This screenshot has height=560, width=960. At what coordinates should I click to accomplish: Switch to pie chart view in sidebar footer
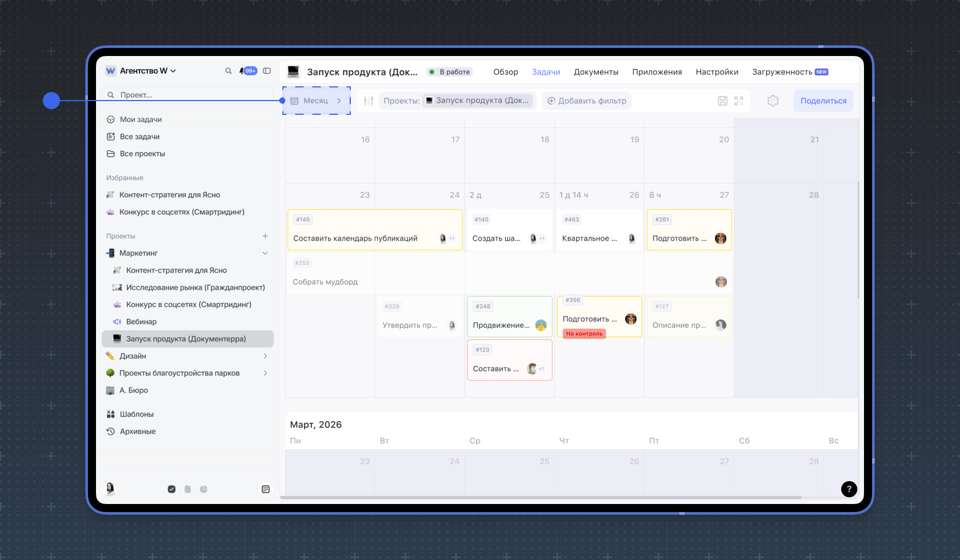click(203, 489)
